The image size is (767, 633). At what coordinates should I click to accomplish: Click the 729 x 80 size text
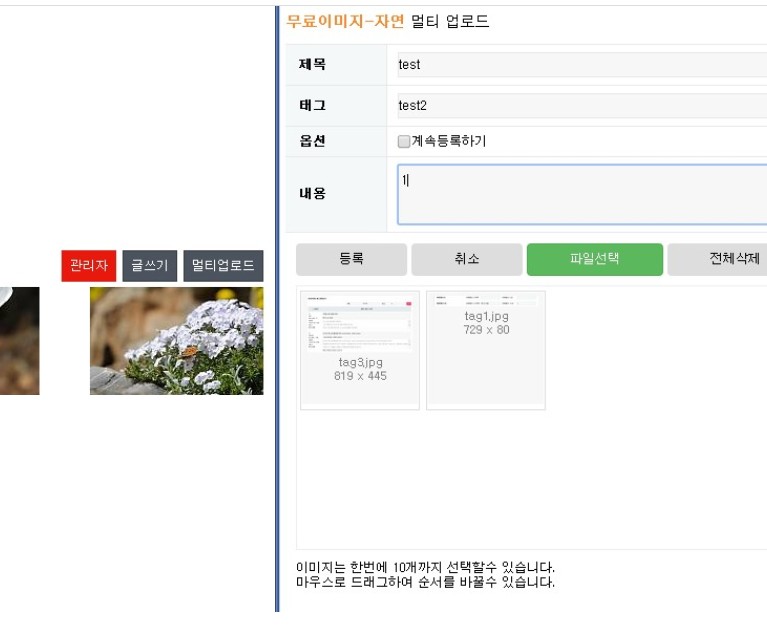tap(486, 330)
